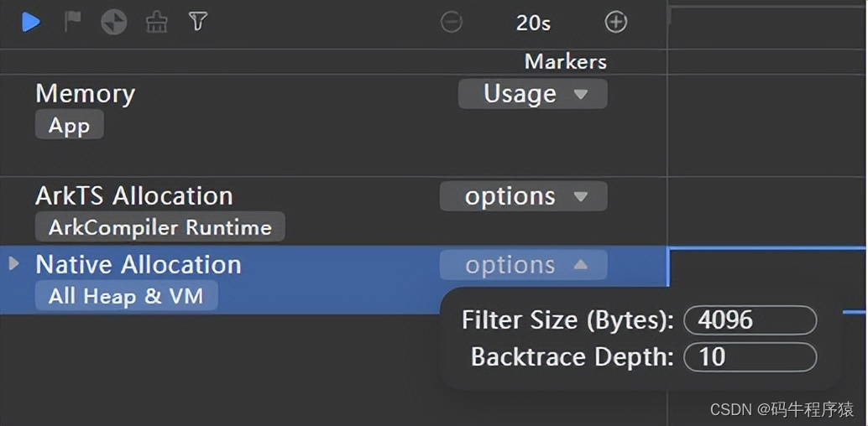Click the funnel filter icon
The height and width of the screenshot is (426, 868).
197,22
